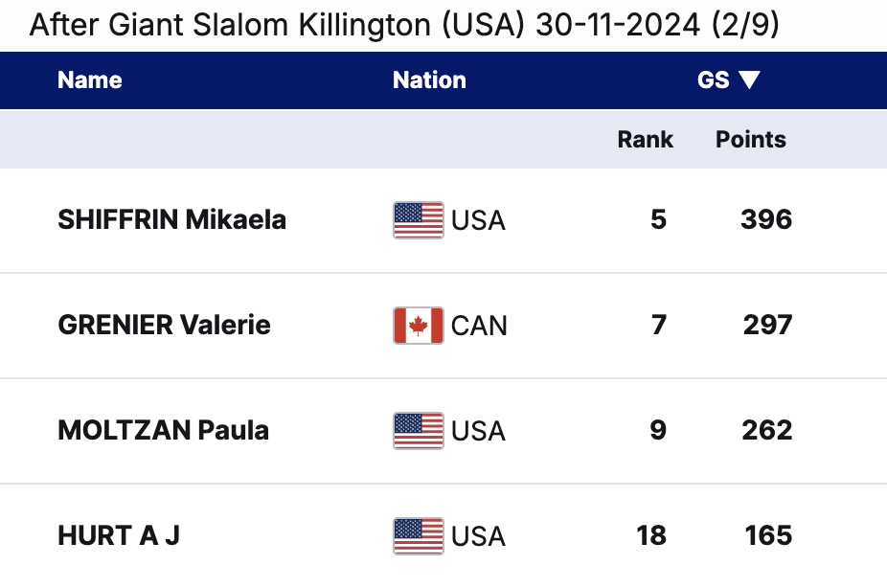Click the Canadian flag next to GRENIER Valerie

coord(418,326)
